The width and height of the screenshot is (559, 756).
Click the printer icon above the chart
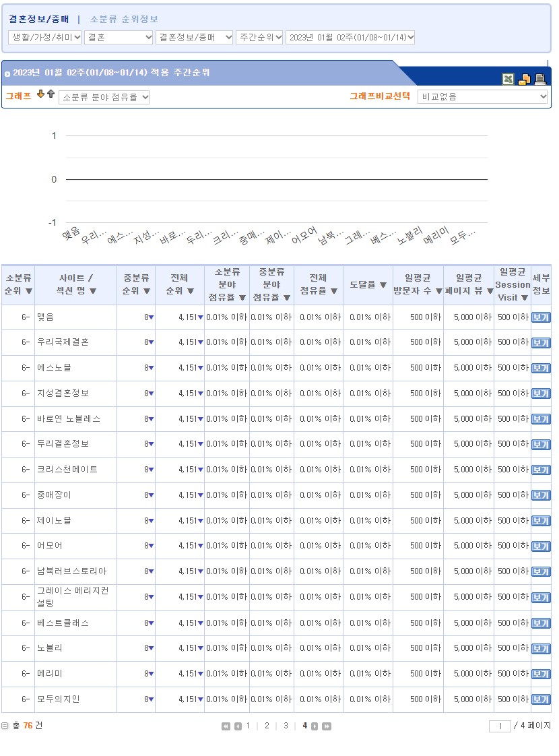[x=540, y=80]
